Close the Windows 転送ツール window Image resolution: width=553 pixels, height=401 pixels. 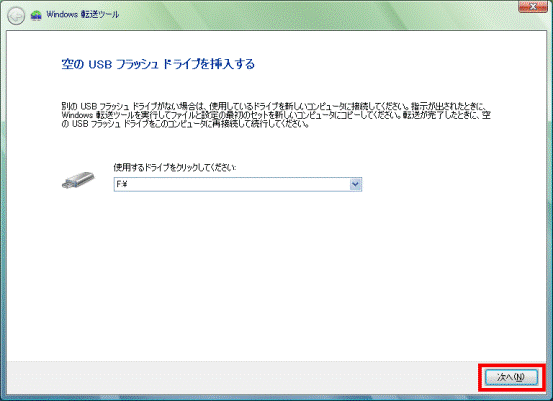point(533,6)
